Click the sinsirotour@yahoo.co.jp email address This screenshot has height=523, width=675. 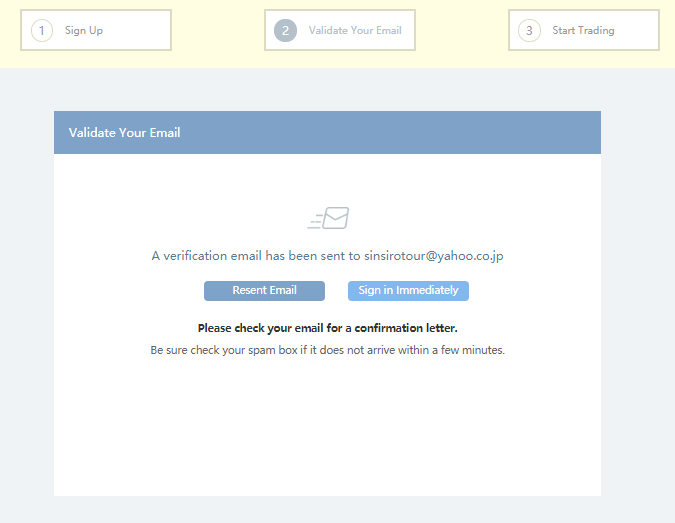433,256
